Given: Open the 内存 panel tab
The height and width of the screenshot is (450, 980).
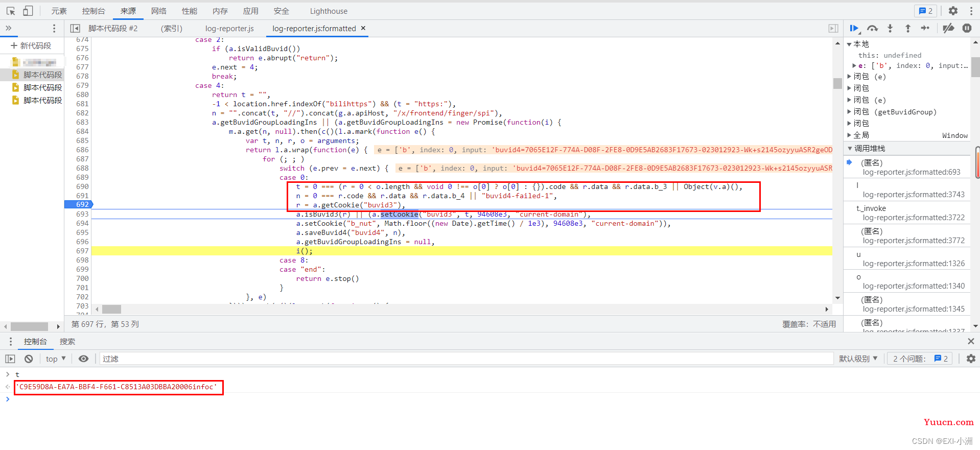Looking at the screenshot, I should click(x=220, y=11).
